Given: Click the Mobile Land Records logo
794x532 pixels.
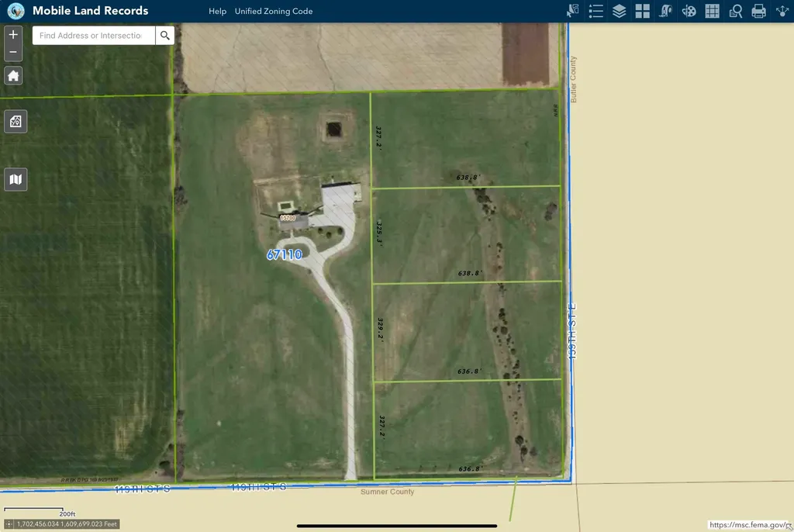Looking at the screenshot, I should pos(16,11).
